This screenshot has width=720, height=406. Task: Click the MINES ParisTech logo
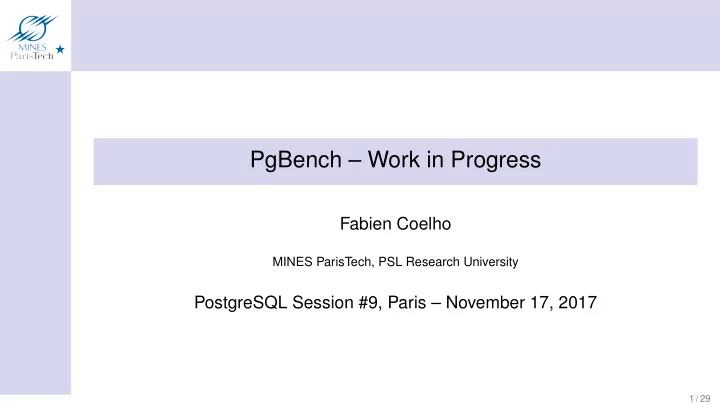(35, 37)
